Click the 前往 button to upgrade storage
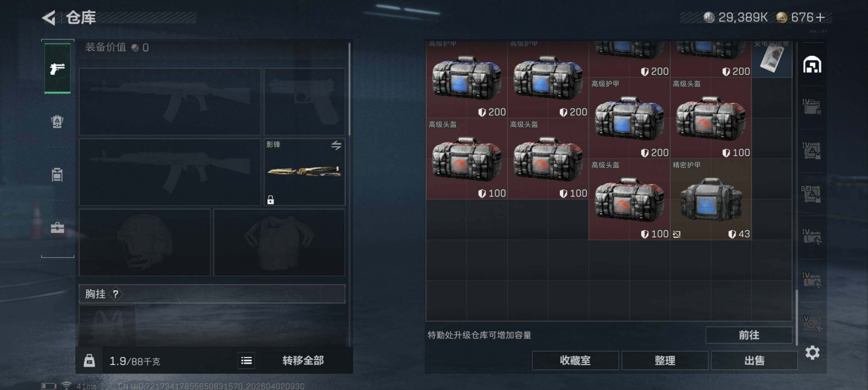Viewport: 868px width, 390px height. [749, 335]
